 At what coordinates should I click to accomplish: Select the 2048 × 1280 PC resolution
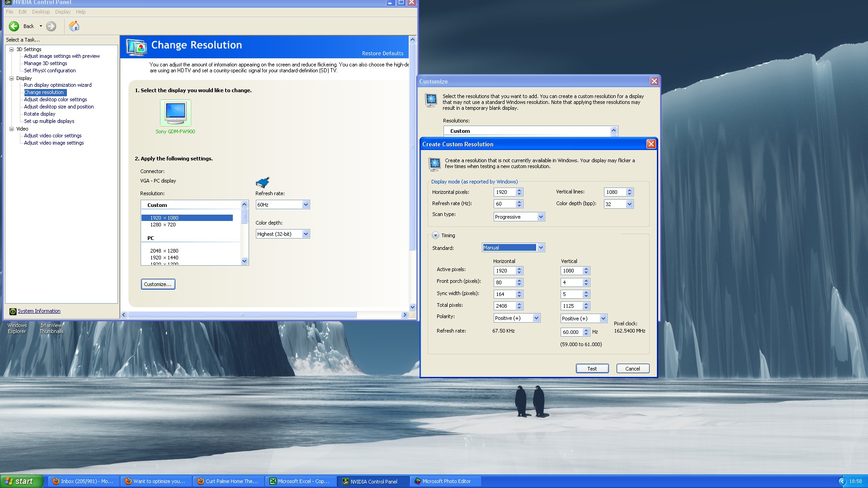[x=165, y=251]
